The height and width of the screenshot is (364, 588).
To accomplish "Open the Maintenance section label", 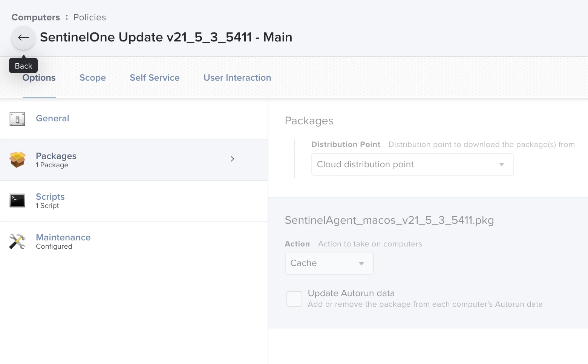I will 63,237.
